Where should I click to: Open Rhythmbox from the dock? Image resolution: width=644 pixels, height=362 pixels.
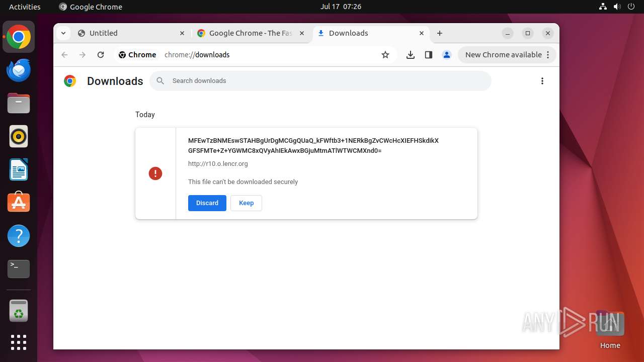pos(19,136)
